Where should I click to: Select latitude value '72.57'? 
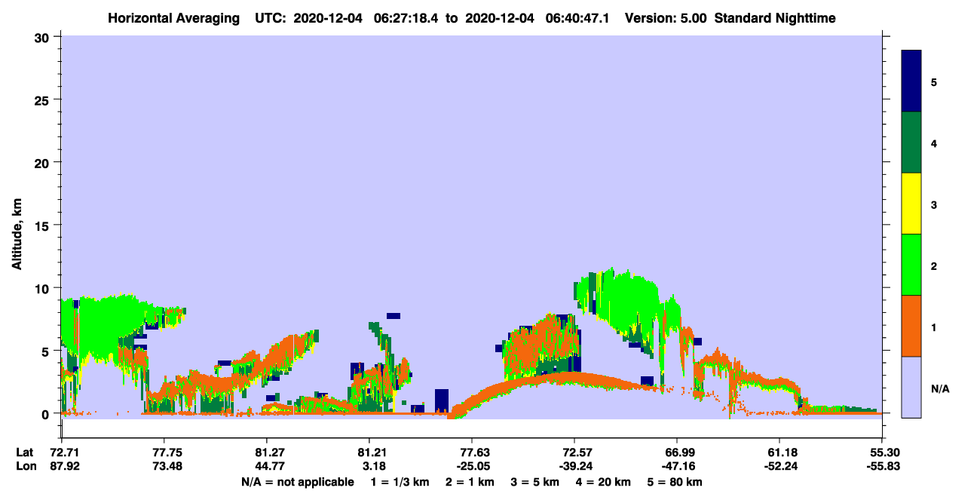pos(574,452)
